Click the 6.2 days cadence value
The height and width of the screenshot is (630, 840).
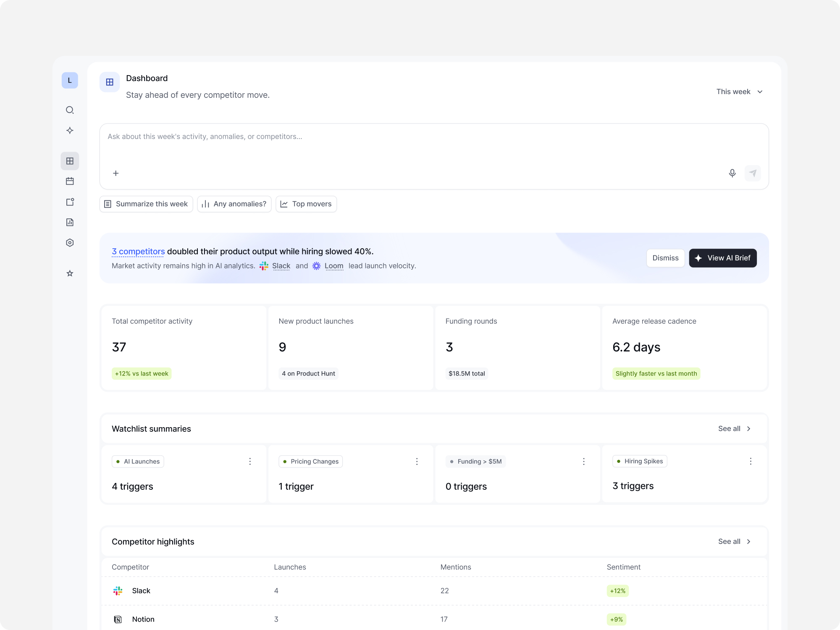tap(636, 347)
